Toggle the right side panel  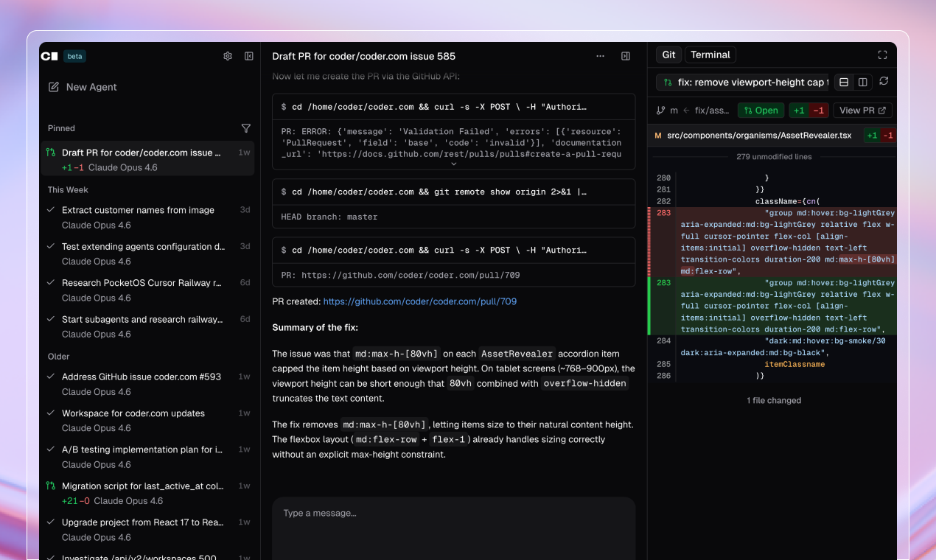point(626,56)
